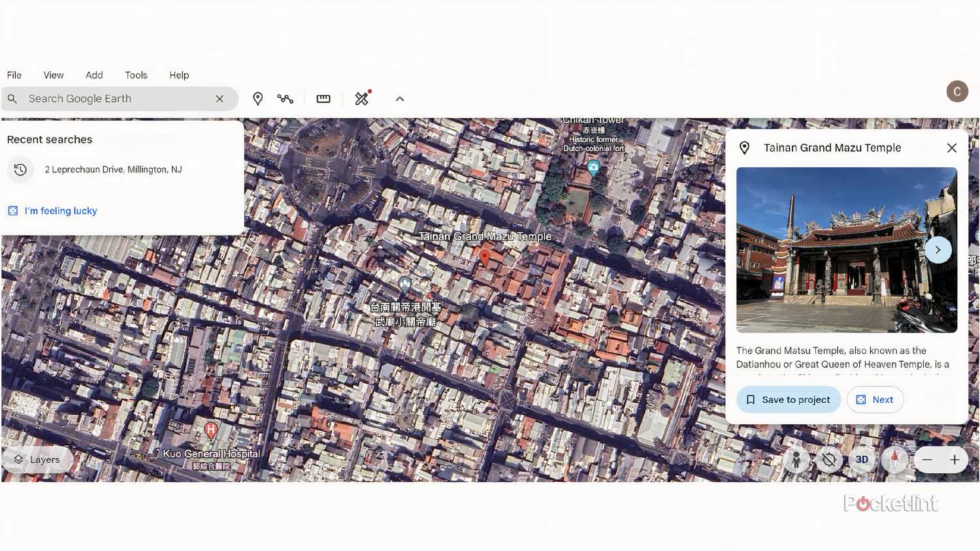980x551 pixels.
Task: Open the Layers panel
Action: point(37,459)
